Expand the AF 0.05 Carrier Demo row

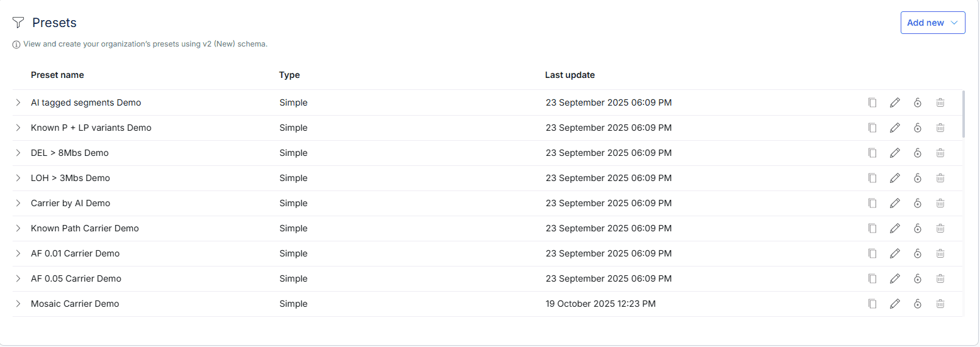coord(18,278)
